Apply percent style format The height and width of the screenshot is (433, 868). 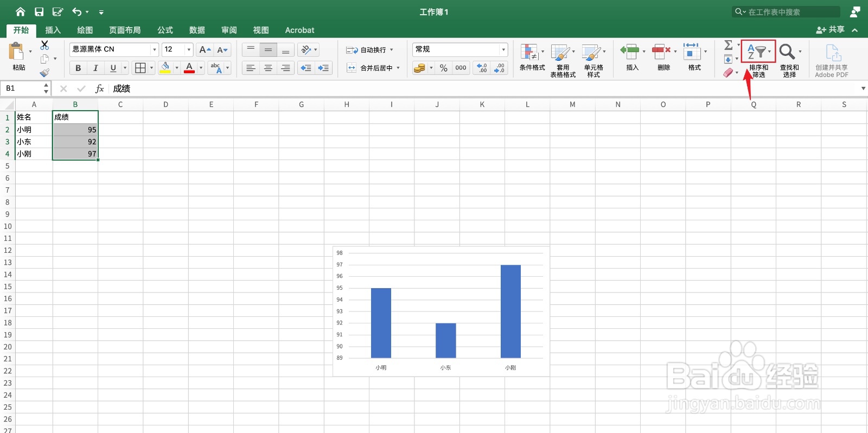click(x=444, y=68)
